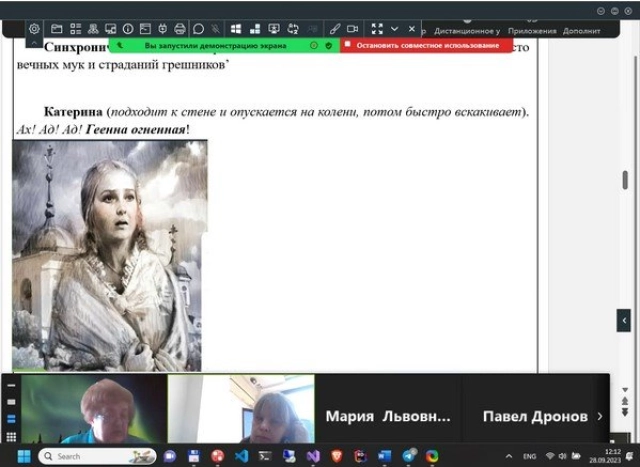Show next participants with the right chevron

click(x=600, y=416)
